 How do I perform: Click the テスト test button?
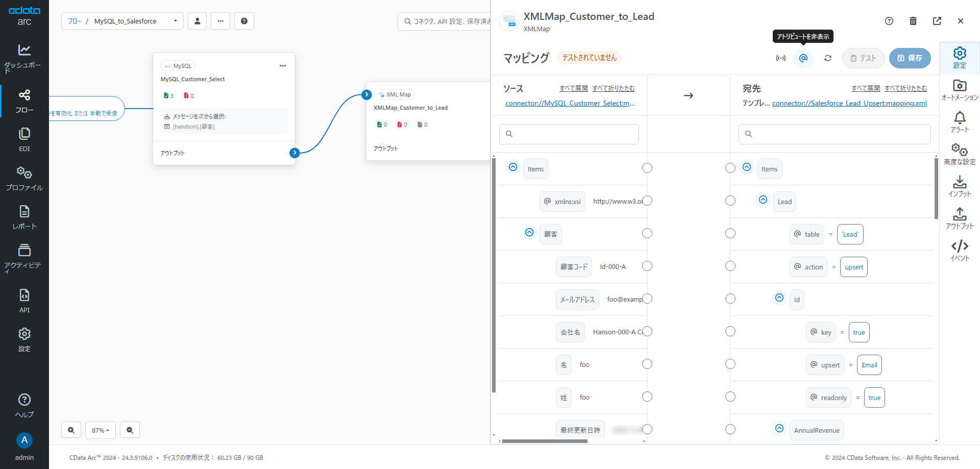(863, 58)
